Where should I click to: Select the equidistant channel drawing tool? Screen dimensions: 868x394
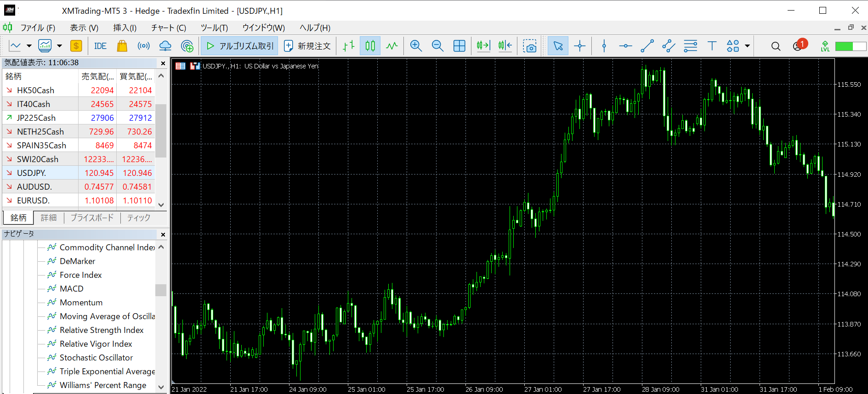pos(669,46)
